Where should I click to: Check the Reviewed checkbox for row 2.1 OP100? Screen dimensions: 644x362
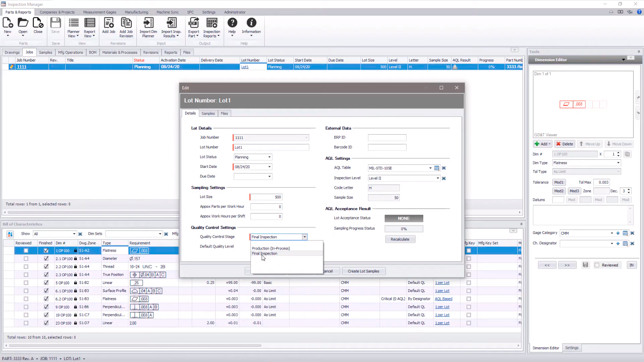[x=26, y=258]
